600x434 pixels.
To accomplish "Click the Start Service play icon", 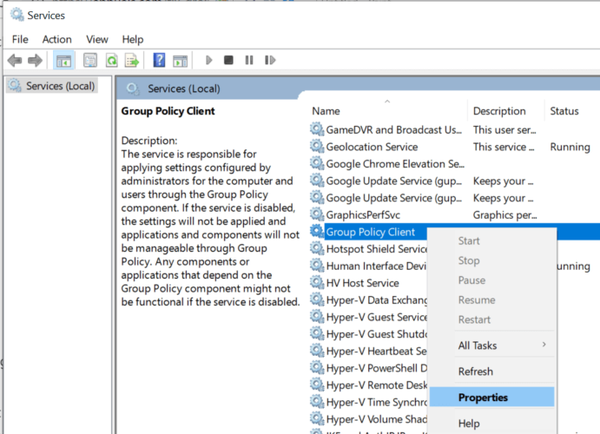I will click(x=209, y=60).
